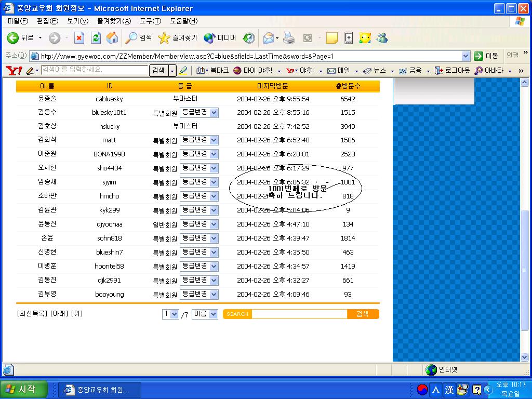Click the Print icon in toolbar
The height and width of the screenshot is (399, 532).
pos(289,38)
